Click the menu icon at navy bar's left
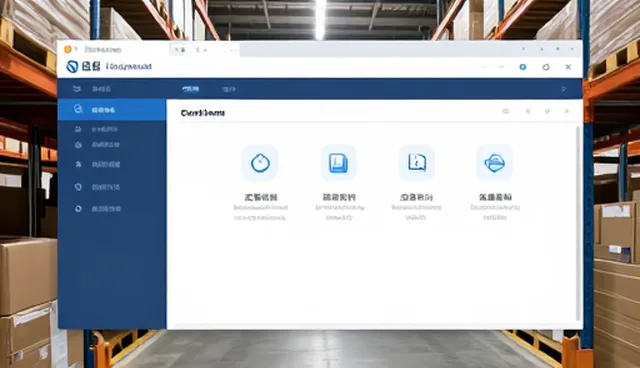Screen dimensions: 640x368 point(77,89)
